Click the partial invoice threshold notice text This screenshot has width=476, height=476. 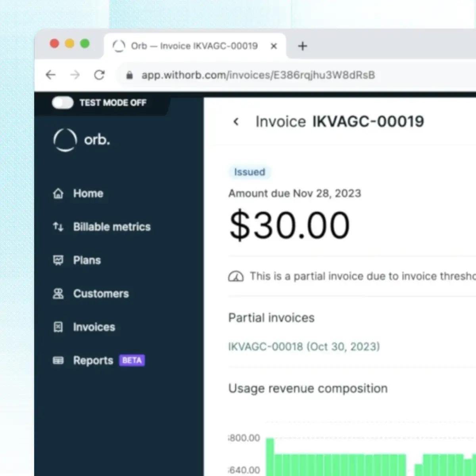click(363, 276)
